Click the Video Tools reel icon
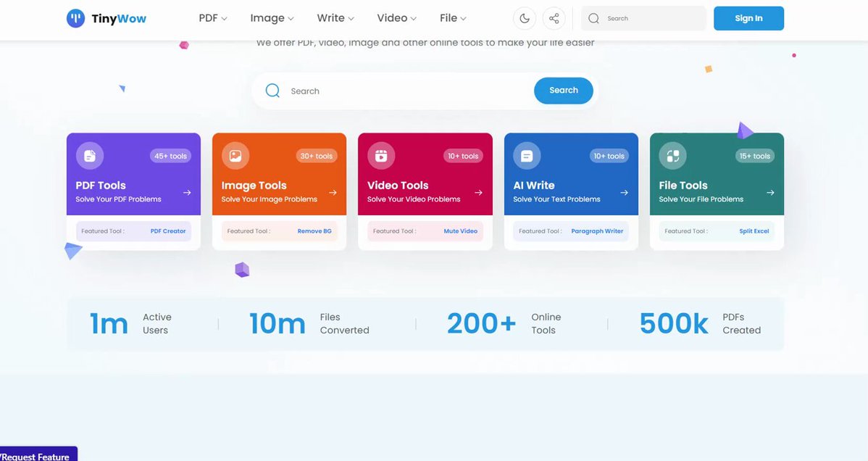Viewport: 868px width, 461px height. pyautogui.click(x=381, y=156)
